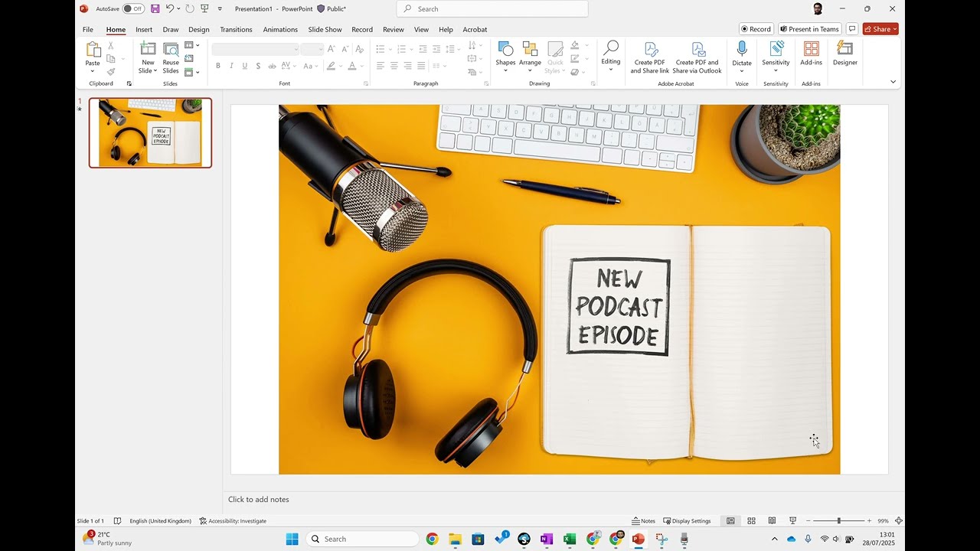Open the File menu

point(88,30)
